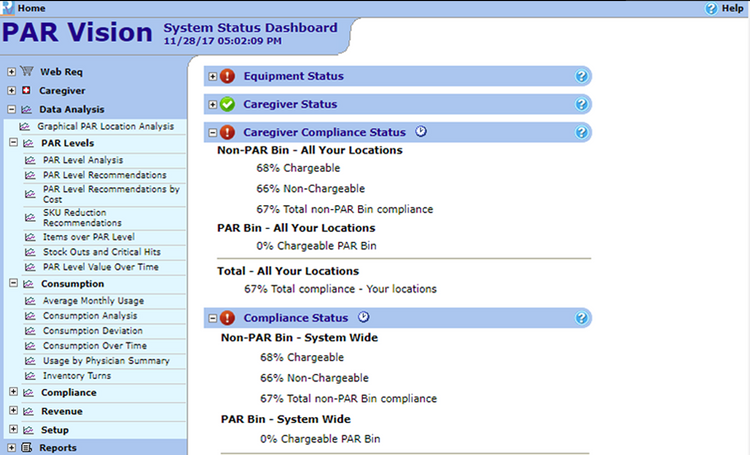The image size is (750, 455).
Task: Open PAR Level Value Over Time
Action: click(x=100, y=267)
